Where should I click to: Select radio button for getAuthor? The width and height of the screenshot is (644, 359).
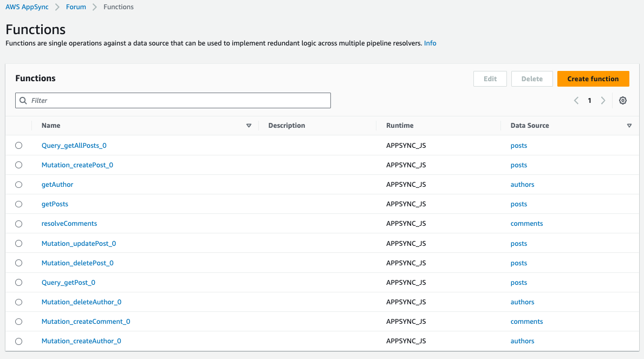19,185
